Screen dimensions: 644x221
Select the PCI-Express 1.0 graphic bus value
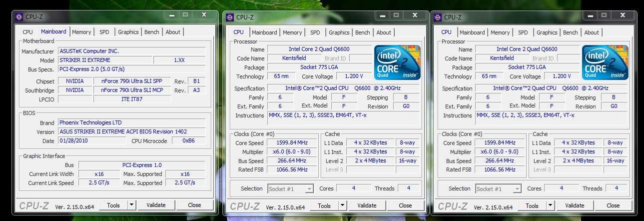pyautogui.click(x=142, y=165)
